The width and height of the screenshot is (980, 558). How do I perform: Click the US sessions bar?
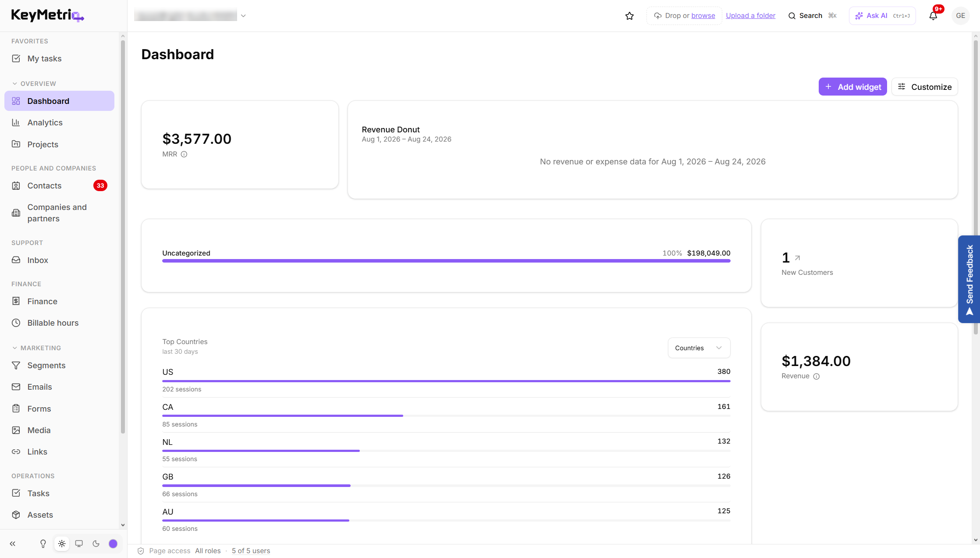tap(446, 381)
